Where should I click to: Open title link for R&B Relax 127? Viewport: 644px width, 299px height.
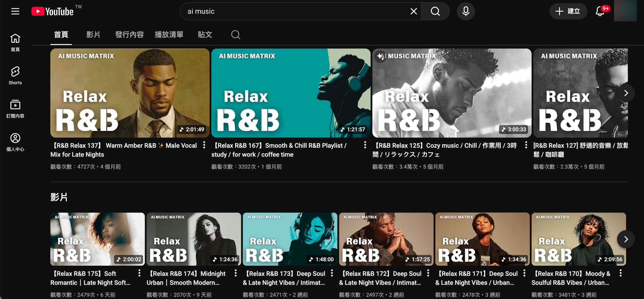click(x=580, y=150)
